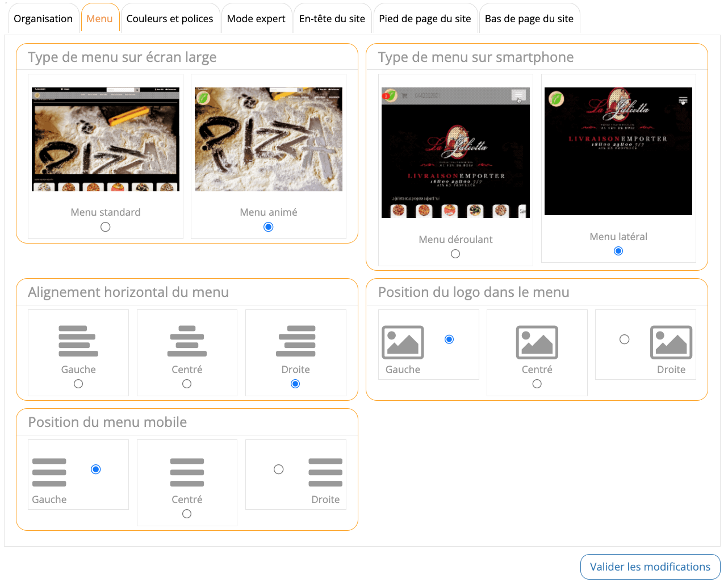The height and width of the screenshot is (587, 728).
Task: Choose the Menu déroulant radio option
Action: click(x=455, y=254)
